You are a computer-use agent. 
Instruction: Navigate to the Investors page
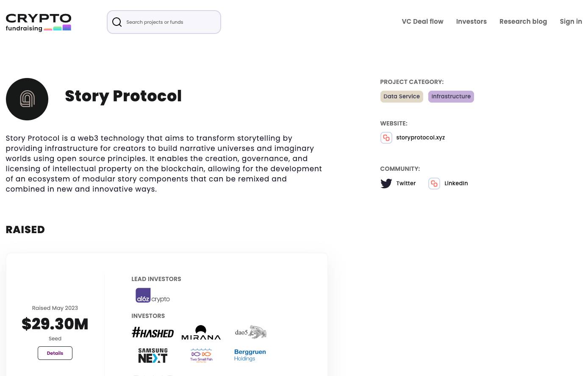(x=472, y=22)
